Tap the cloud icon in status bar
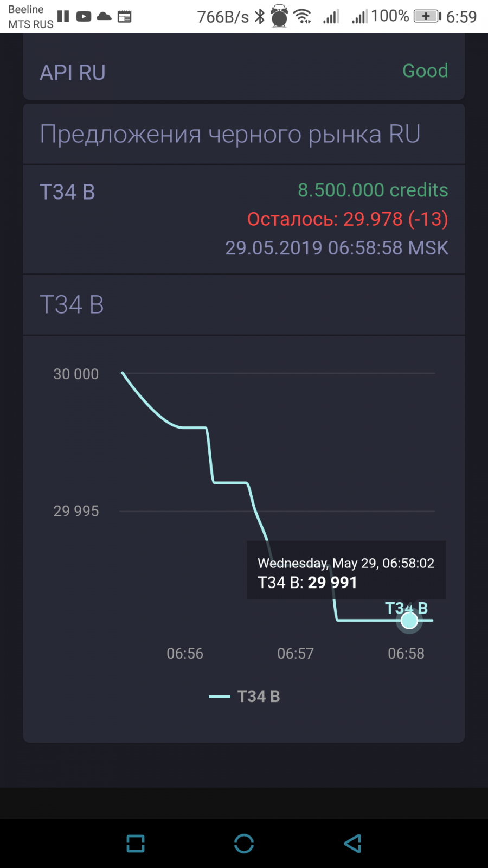Image resolution: width=488 pixels, height=868 pixels. click(x=104, y=16)
